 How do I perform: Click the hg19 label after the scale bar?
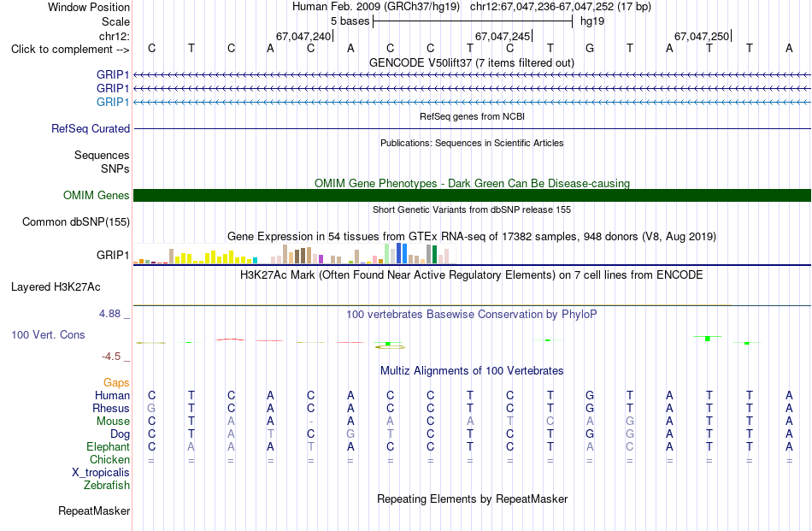pyautogui.click(x=592, y=21)
